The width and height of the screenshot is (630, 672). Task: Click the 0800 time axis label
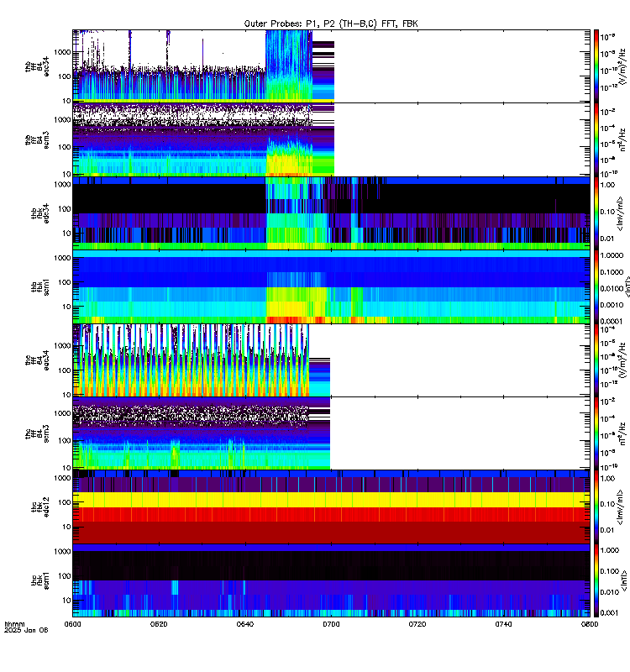(x=590, y=624)
